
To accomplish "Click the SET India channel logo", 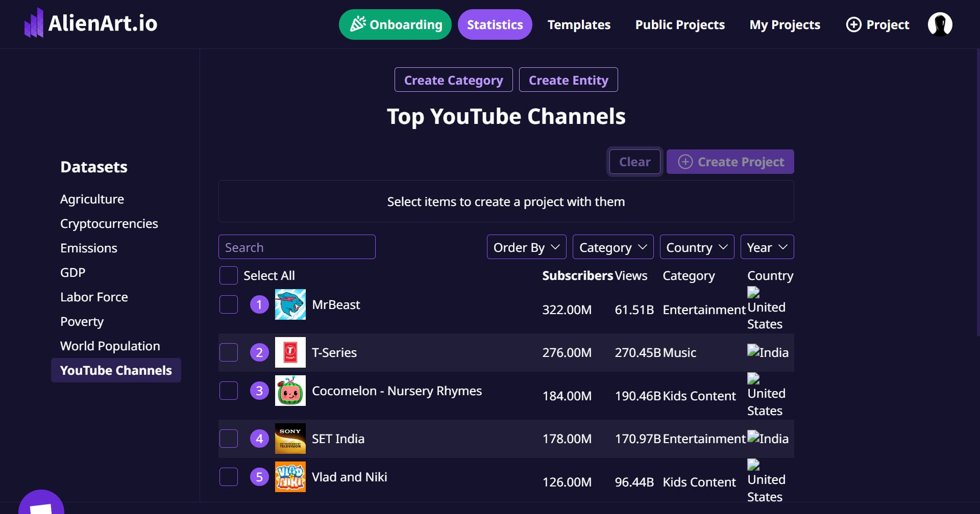I will coord(290,439).
